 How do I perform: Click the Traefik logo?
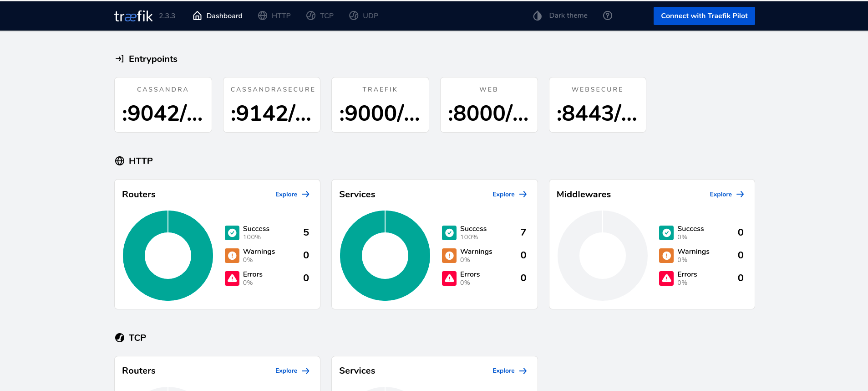pos(133,16)
